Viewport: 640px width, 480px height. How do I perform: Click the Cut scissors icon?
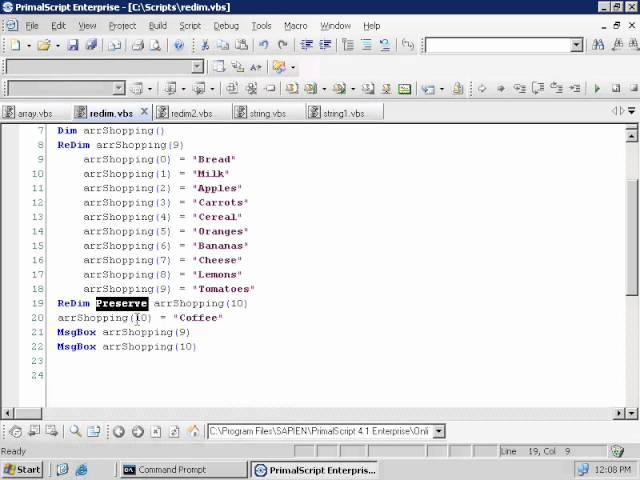[x=205, y=45]
